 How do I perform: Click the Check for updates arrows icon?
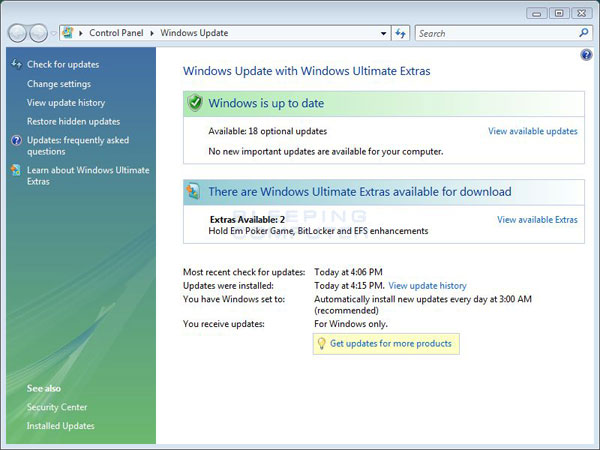[x=16, y=64]
